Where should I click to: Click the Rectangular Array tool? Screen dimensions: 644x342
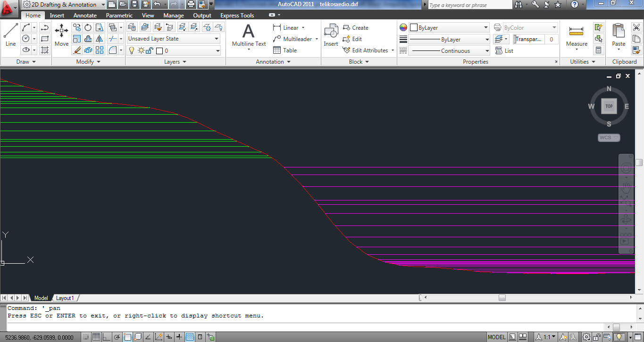click(x=100, y=50)
